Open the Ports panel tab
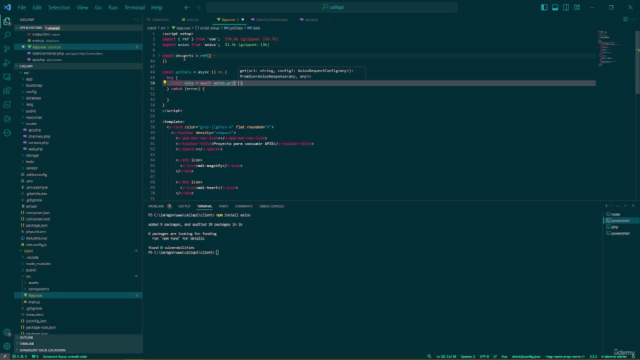640x360 pixels. [x=223, y=206]
